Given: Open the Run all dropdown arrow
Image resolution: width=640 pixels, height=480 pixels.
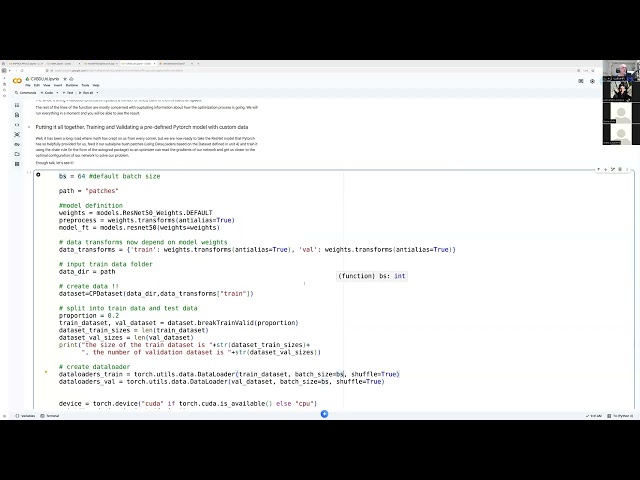Looking at the screenshot, I should pyautogui.click(x=97, y=93).
